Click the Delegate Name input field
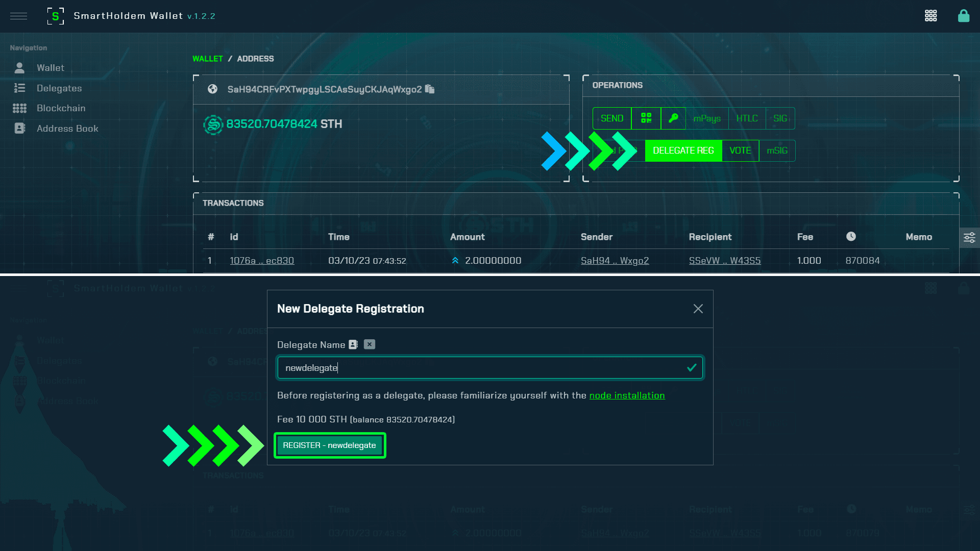 [490, 368]
